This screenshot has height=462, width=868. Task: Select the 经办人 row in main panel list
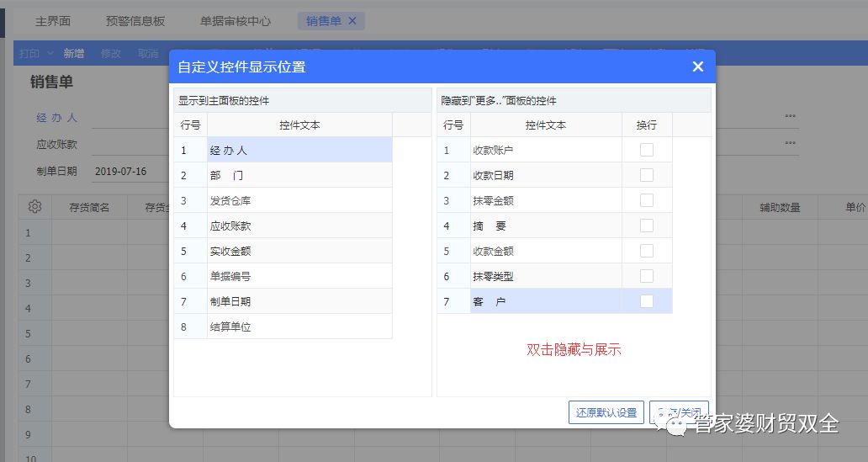[x=299, y=151]
